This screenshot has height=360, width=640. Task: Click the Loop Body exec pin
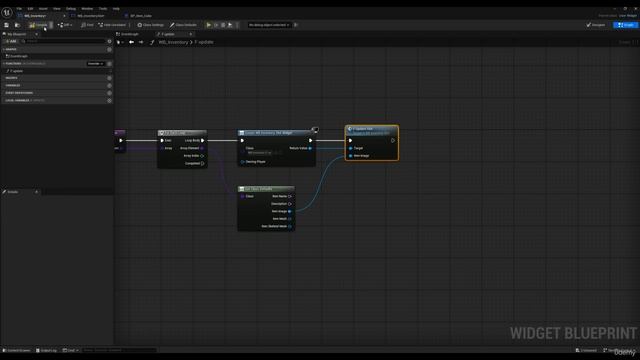click(202, 140)
